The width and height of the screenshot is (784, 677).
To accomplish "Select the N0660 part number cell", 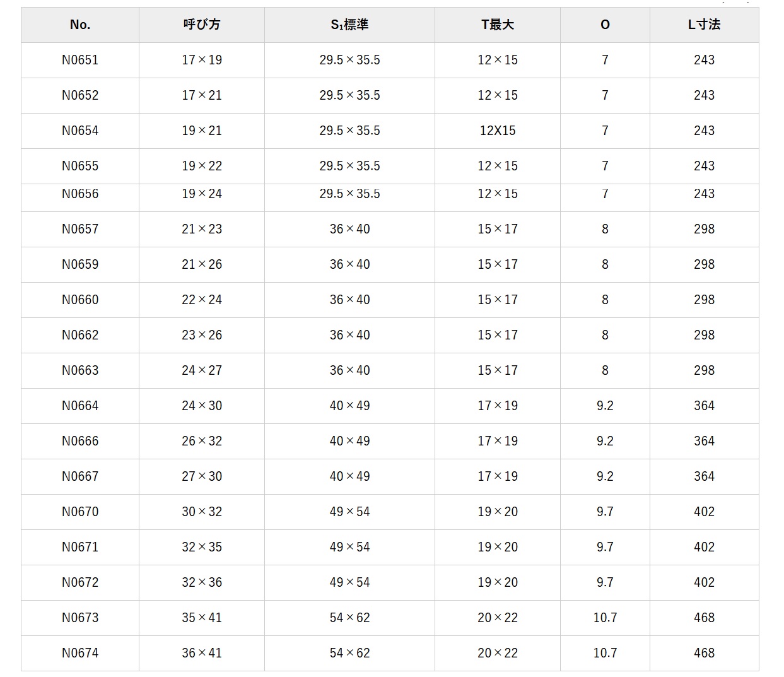I will [x=80, y=300].
